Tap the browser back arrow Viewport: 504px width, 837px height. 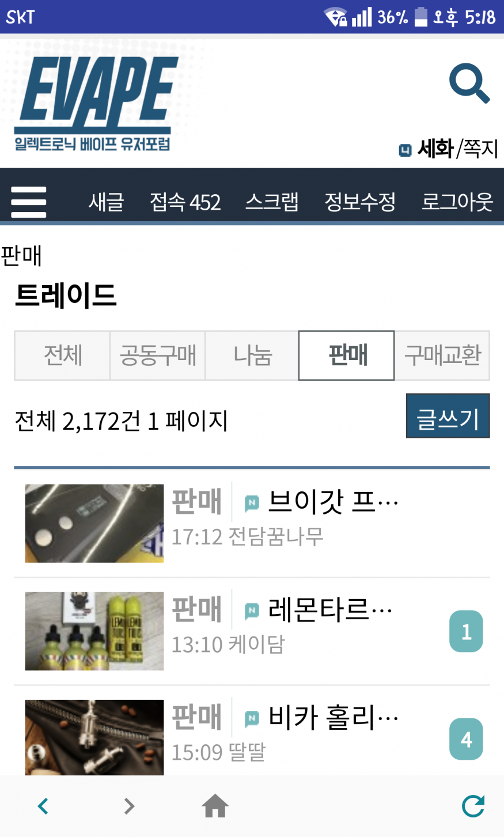click(x=43, y=806)
